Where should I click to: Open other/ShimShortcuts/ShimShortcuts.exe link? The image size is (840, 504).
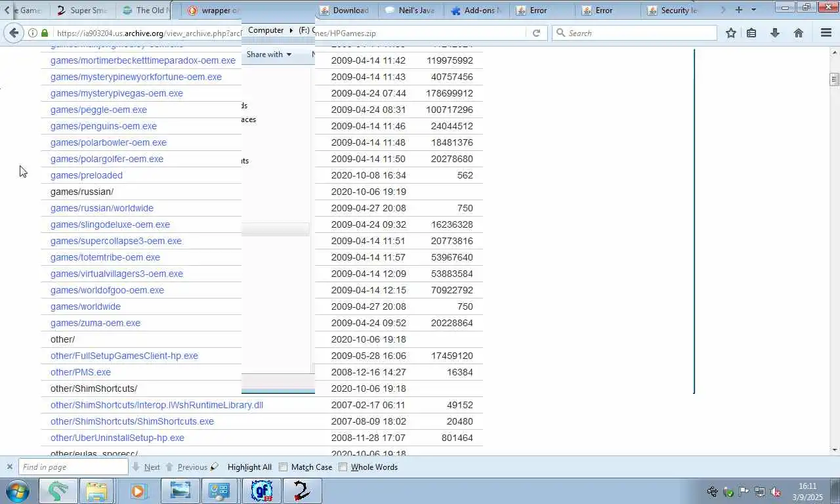132,421
